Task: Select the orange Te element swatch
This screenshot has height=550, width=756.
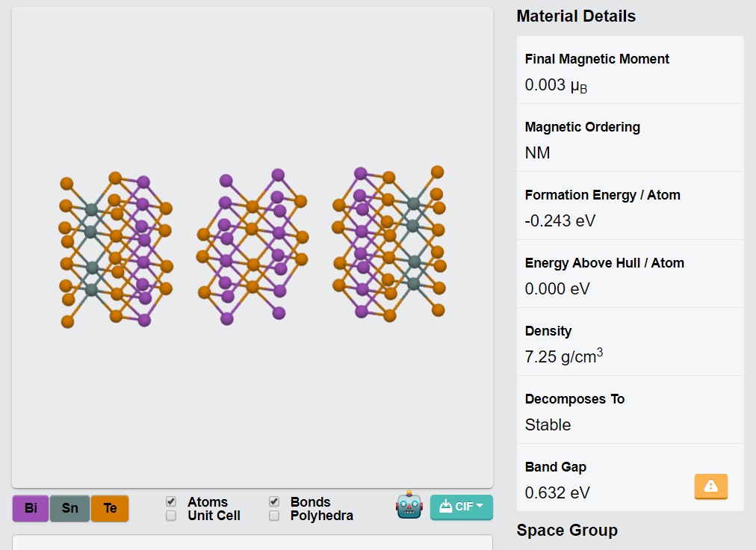Action: click(x=110, y=508)
